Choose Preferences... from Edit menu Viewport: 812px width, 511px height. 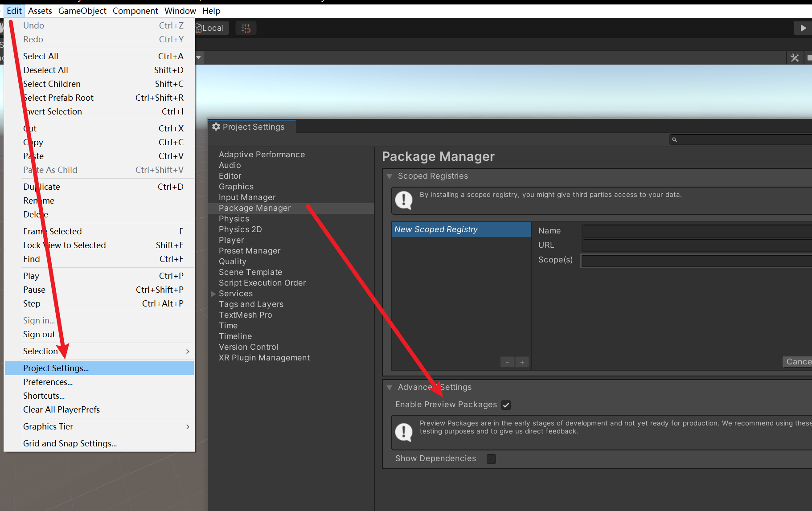pos(99,382)
